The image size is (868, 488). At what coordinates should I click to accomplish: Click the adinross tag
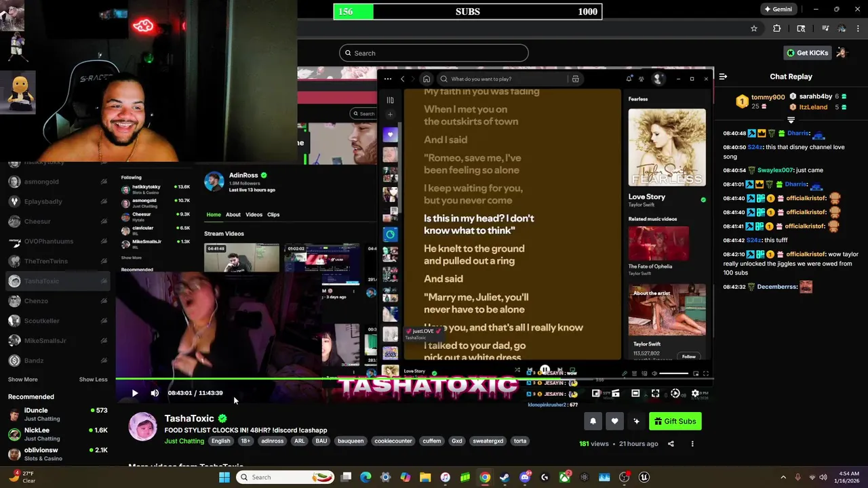pos(273,441)
